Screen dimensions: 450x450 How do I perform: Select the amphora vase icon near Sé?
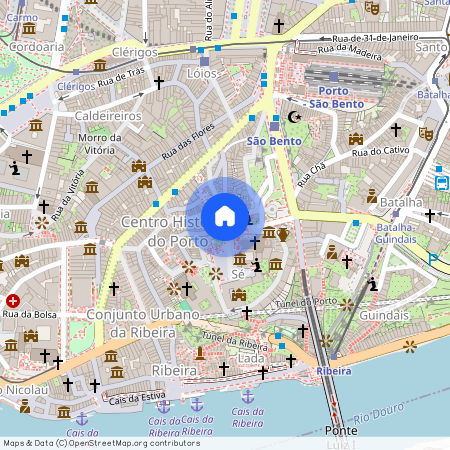(x=283, y=234)
